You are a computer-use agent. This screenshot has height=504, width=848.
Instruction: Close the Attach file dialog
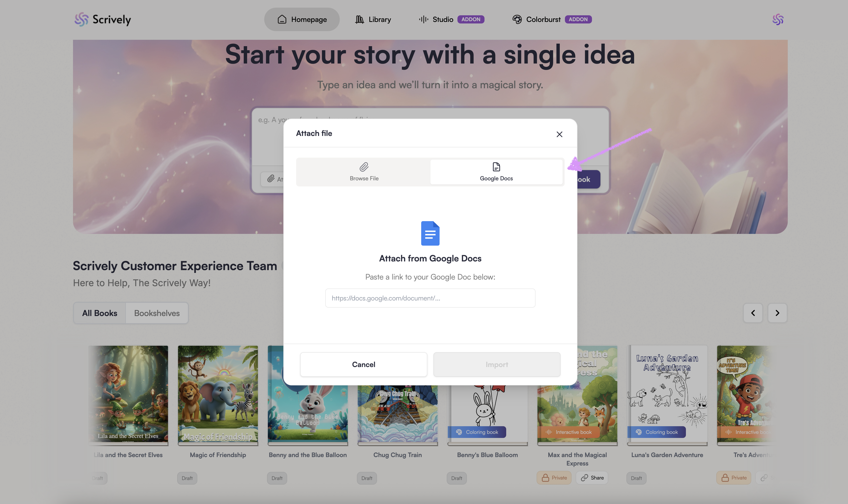coord(559,134)
